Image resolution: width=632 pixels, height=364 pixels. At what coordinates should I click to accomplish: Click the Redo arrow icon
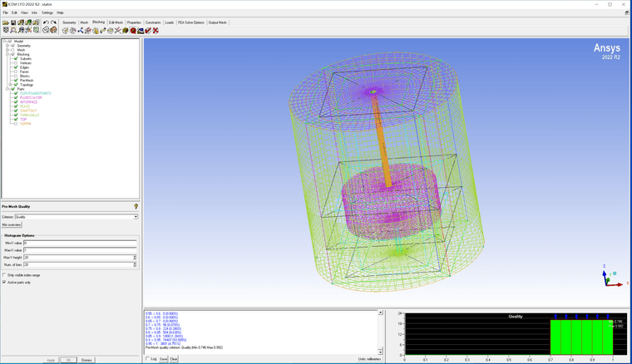(53, 22)
